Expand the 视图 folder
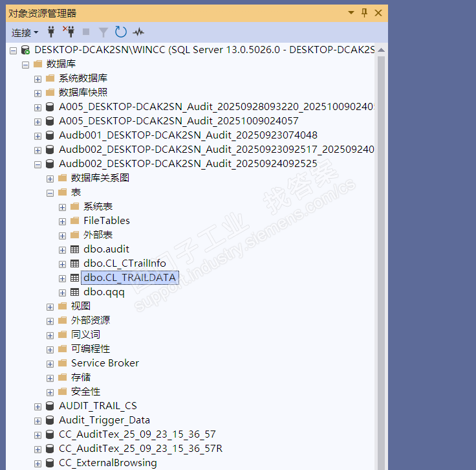 50,307
